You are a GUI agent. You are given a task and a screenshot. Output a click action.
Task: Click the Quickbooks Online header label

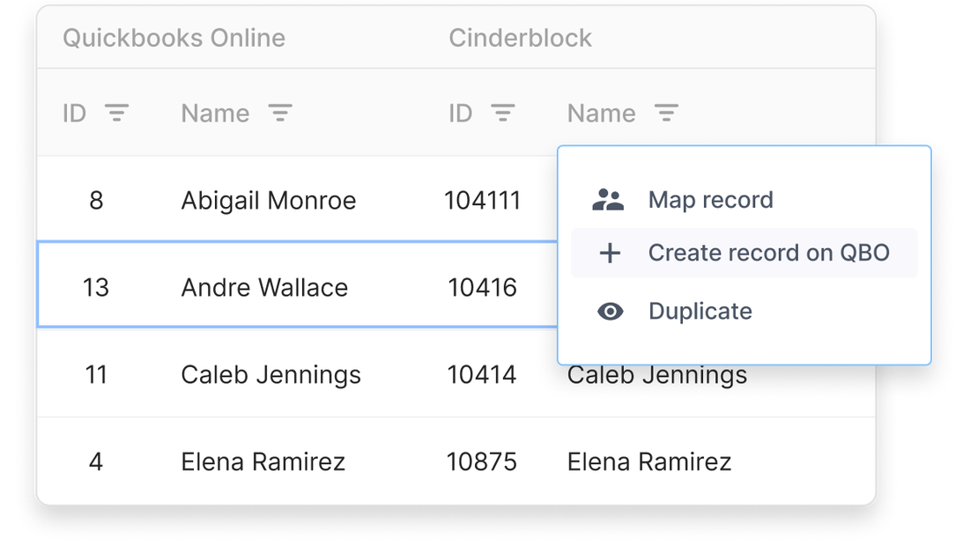(174, 39)
